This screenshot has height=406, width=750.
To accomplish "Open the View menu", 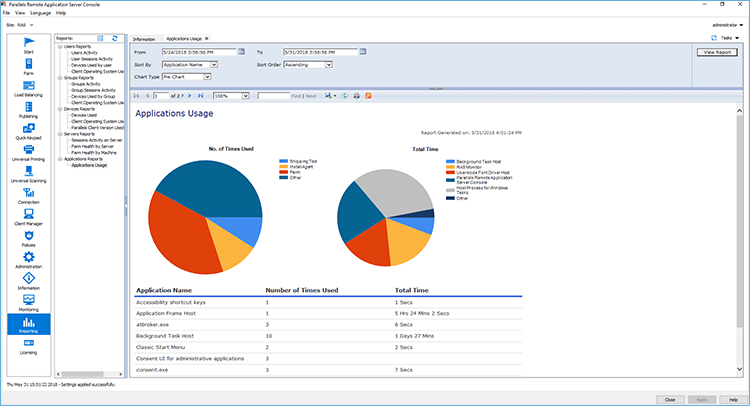I will pos(20,13).
